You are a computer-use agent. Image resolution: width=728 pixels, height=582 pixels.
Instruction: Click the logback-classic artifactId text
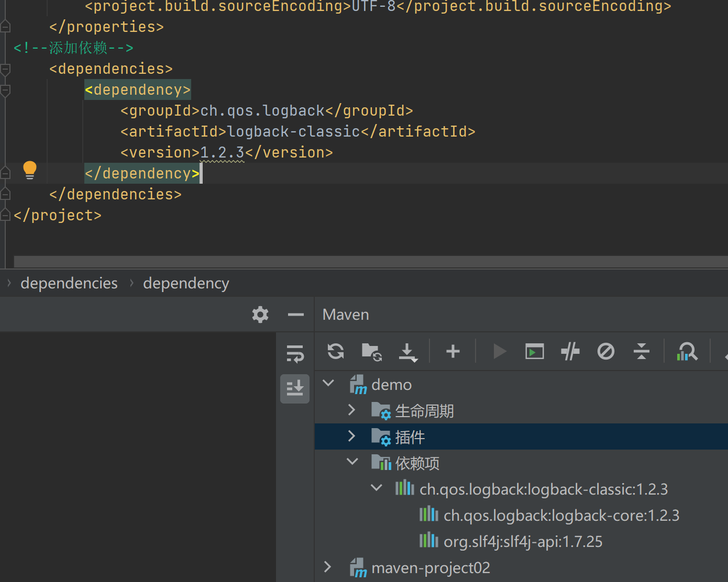294,131
